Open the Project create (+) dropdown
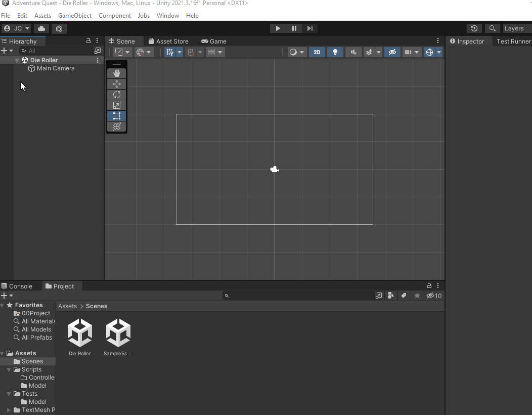The width and height of the screenshot is (532, 415). 7,296
